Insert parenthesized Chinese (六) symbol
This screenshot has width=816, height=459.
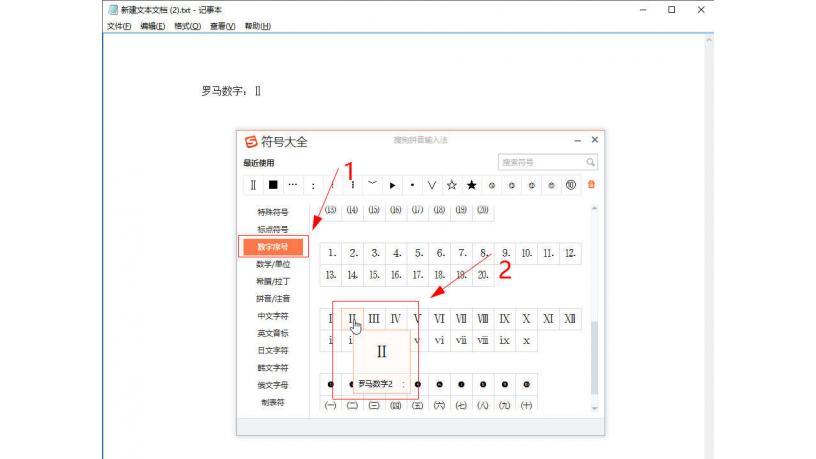(439, 405)
